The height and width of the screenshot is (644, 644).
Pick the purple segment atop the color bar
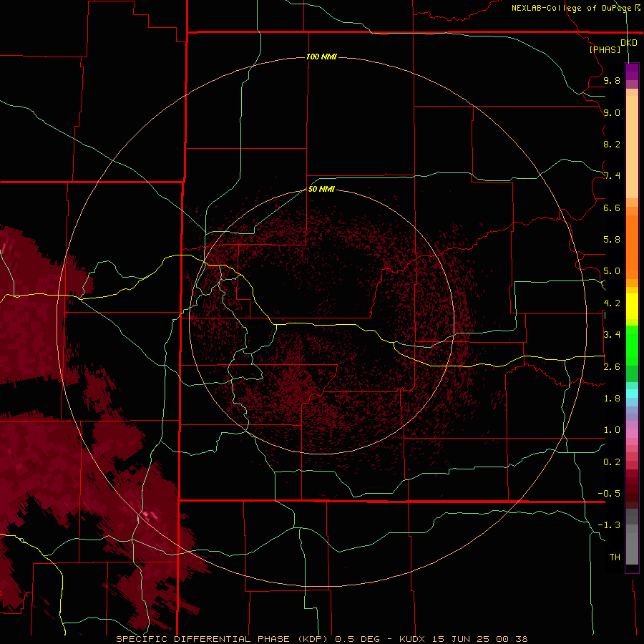click(x=632, y=72)
